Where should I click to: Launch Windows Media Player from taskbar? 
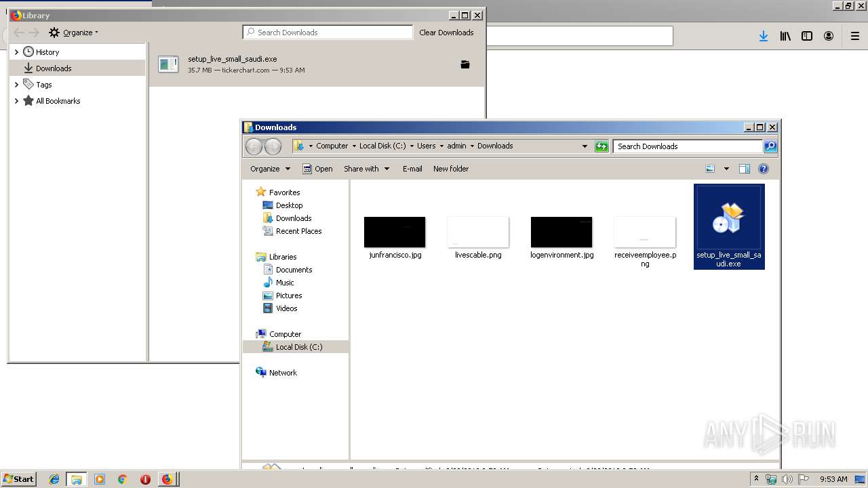click(x=100, y=479)
